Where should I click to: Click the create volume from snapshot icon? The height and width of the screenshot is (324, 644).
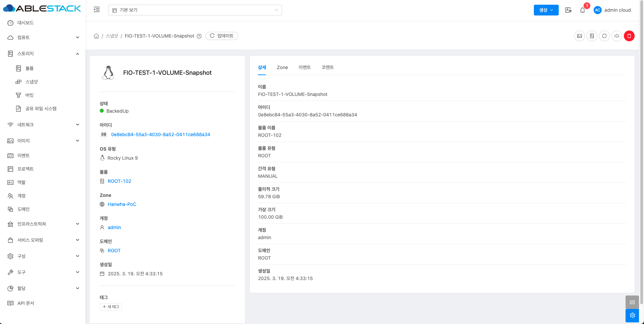(592, 36)
